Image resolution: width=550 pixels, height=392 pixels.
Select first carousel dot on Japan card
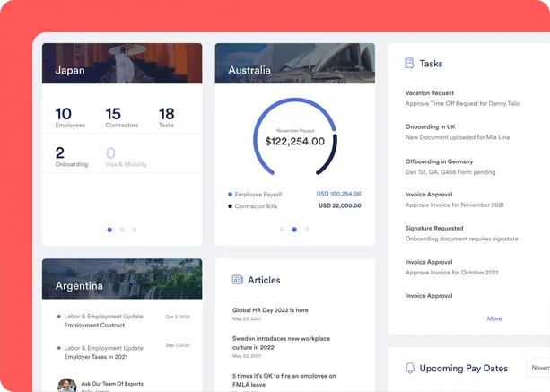tap(109, 230)
